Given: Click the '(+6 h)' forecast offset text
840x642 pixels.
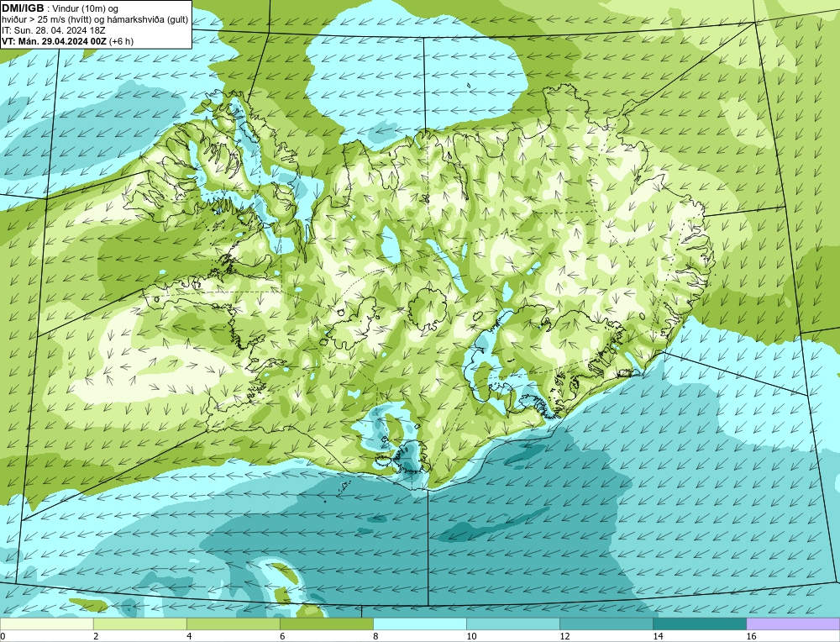Looking at the screenshot, I should 121,41.
